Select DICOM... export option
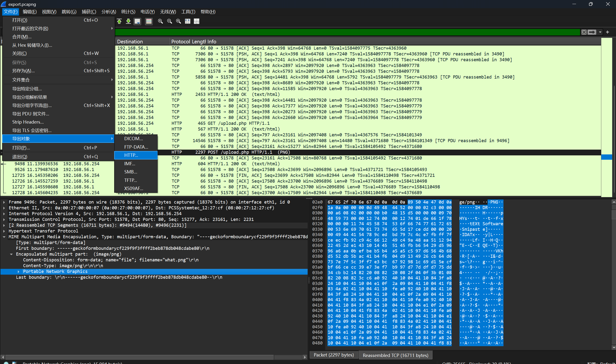The width and height of the screenshot is (616, 364). (x=136, y=139)
